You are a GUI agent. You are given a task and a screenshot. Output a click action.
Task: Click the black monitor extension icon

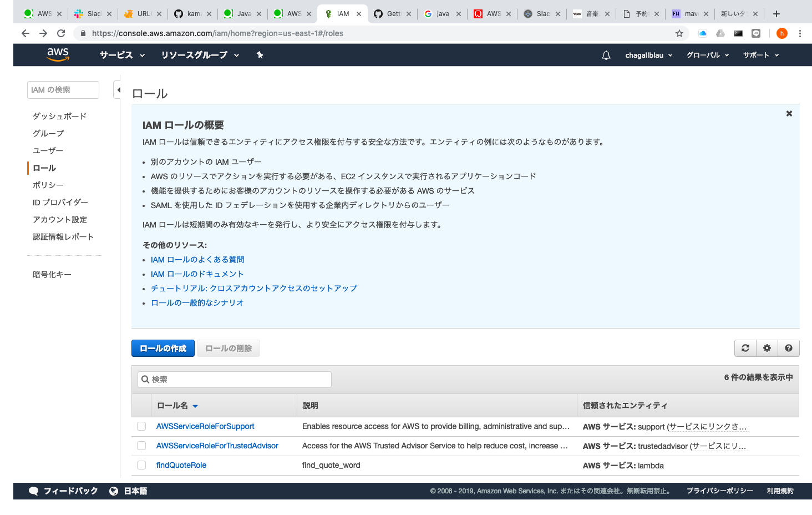tap(738, 33)
